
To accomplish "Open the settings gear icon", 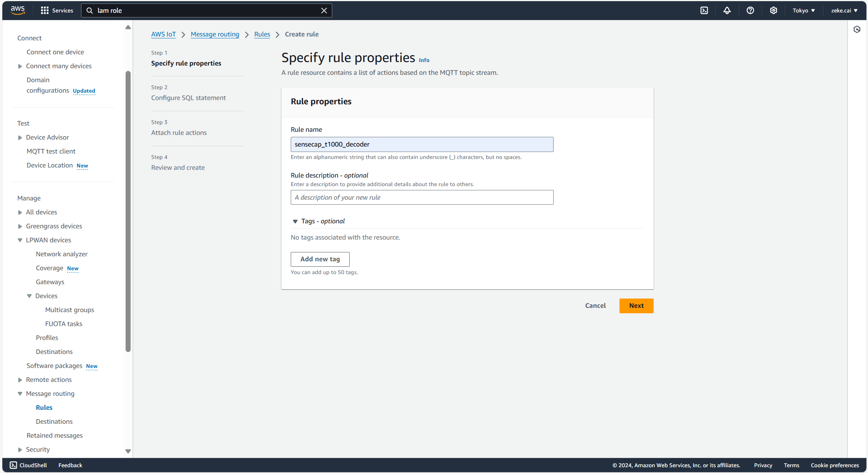I will 773,10.
